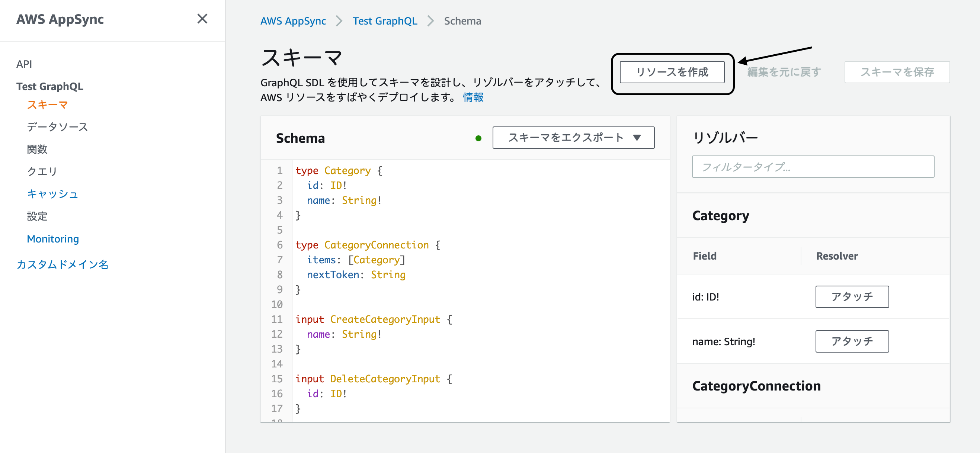Open スキーマをエクスポート dropdown

click(x=573, y=138)
